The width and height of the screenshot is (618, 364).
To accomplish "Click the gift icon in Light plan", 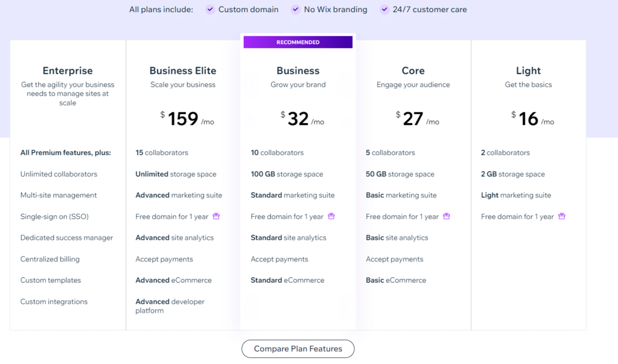I will pyautogui.click(x=562, y=216).
